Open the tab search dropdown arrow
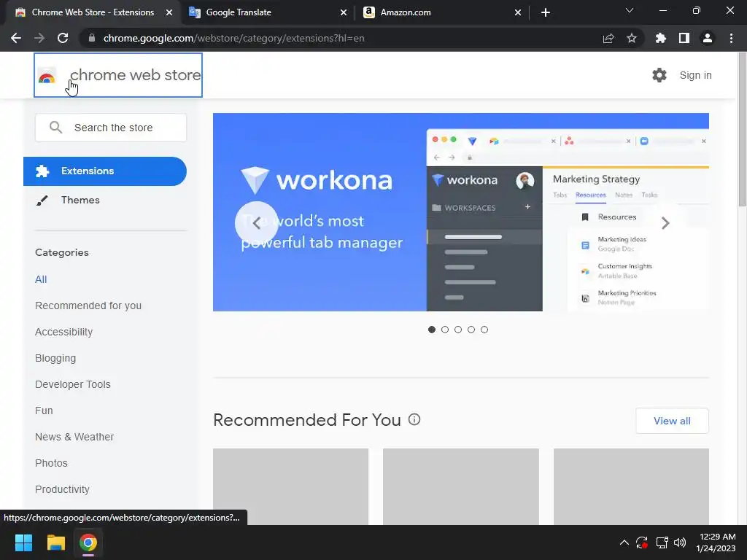This screenshot has width=747, height=560. (630, 10)
